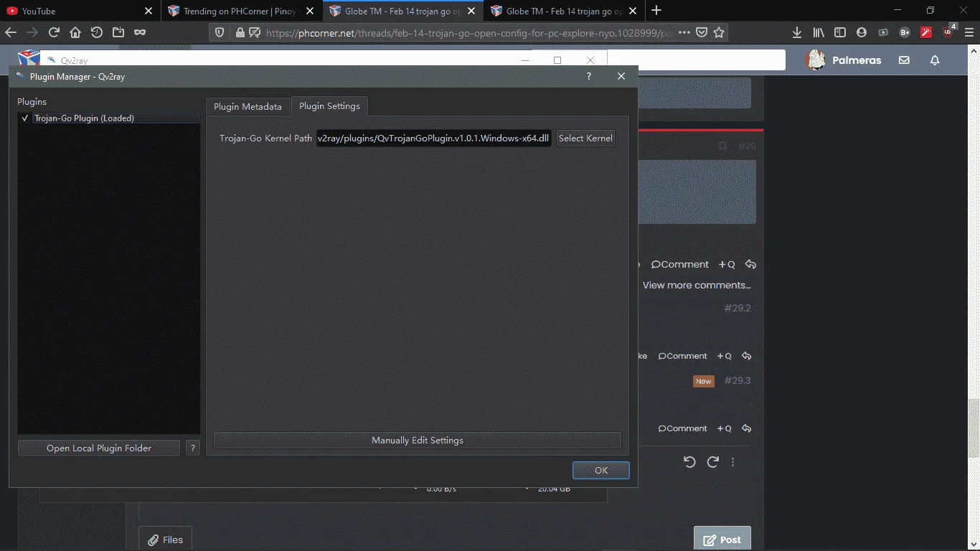The height and width of the screenshot is (551, 980).
Task: Open the downloads arrow icon
Action: click(797, 32)
